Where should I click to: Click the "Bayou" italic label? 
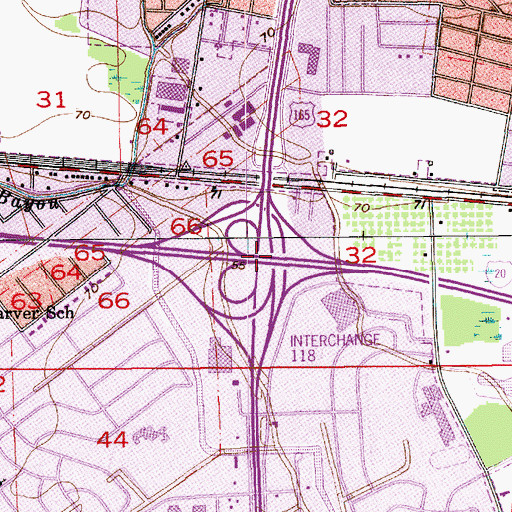coord(30,200)
